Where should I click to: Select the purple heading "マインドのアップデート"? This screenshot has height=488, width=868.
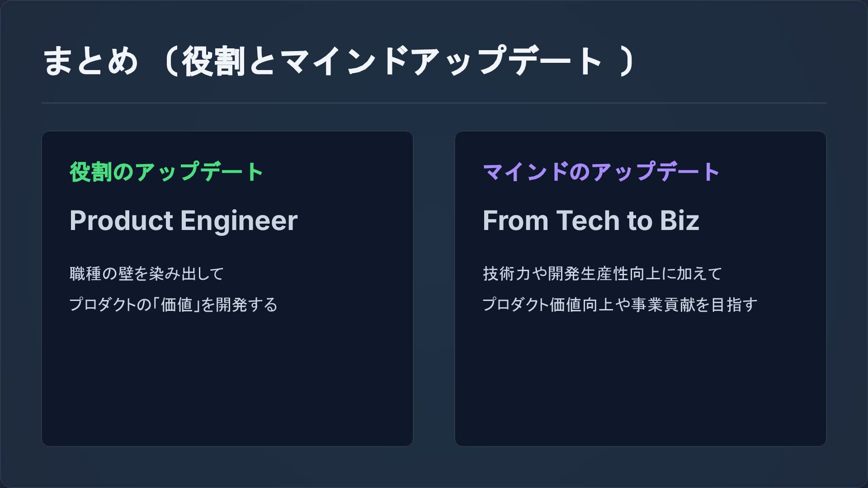(601, 172)
